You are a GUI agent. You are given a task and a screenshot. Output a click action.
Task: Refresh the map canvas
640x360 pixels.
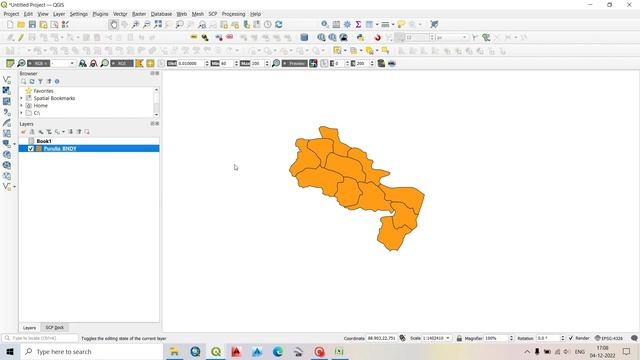279,24
